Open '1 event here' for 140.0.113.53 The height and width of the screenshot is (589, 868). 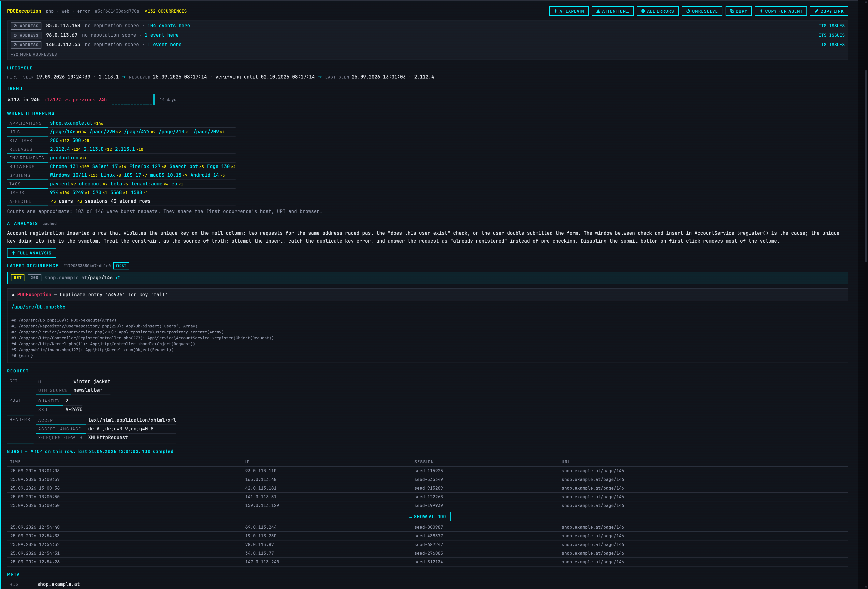point(164,44)
